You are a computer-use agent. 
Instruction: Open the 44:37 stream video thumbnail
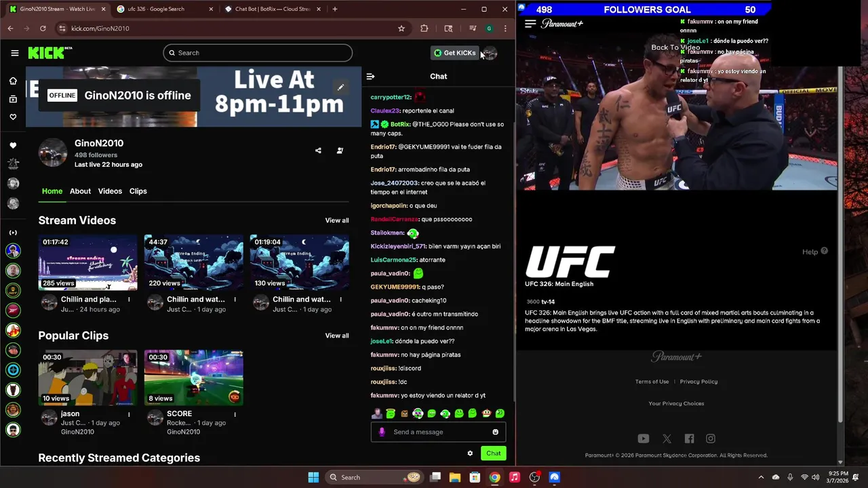click(x=193, y=262)
